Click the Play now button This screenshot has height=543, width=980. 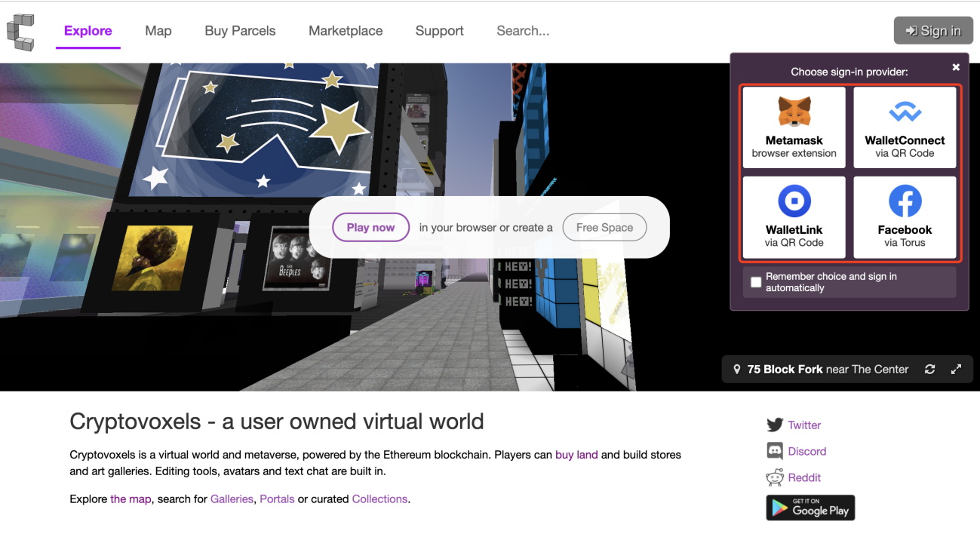370,227
